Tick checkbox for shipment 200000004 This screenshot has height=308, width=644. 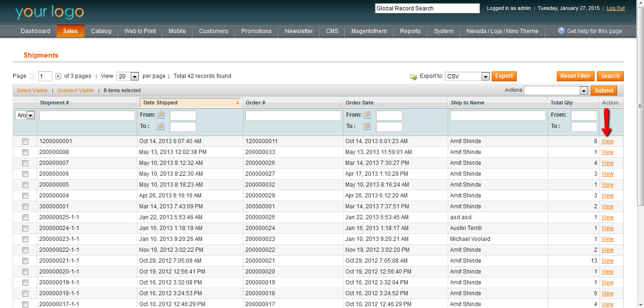[25, 196]
